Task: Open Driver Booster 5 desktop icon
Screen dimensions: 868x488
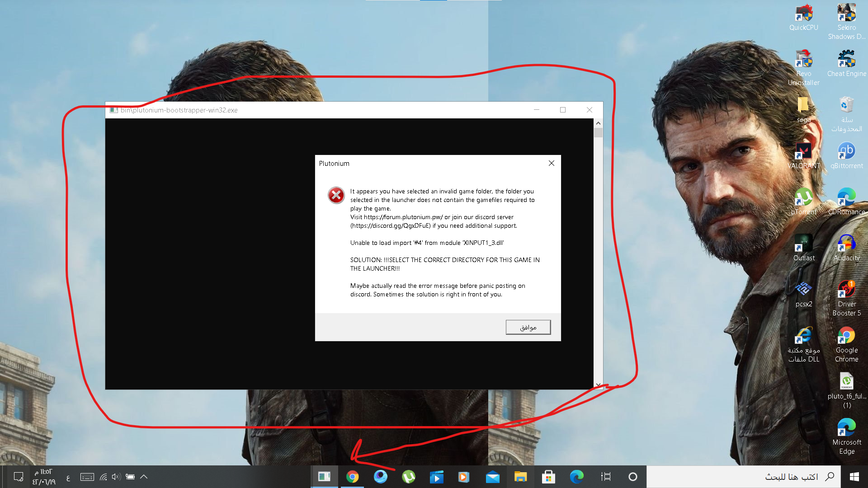Action: [x=846, y=298]
